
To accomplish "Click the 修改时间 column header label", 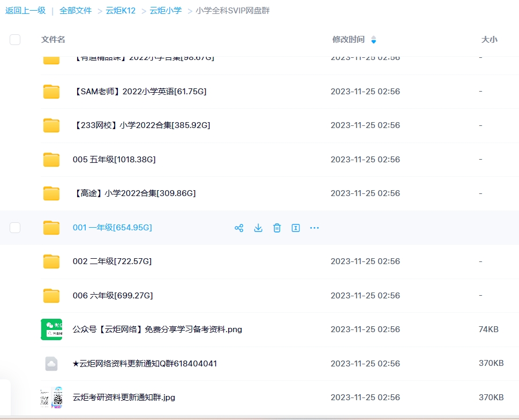I will [348, 40].
